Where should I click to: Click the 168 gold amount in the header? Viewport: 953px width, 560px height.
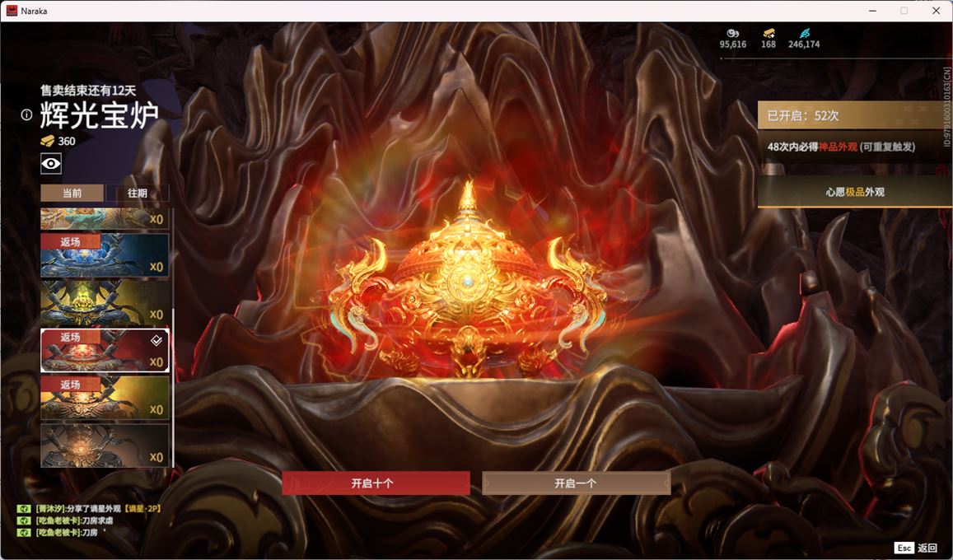[x=768, y=44]
